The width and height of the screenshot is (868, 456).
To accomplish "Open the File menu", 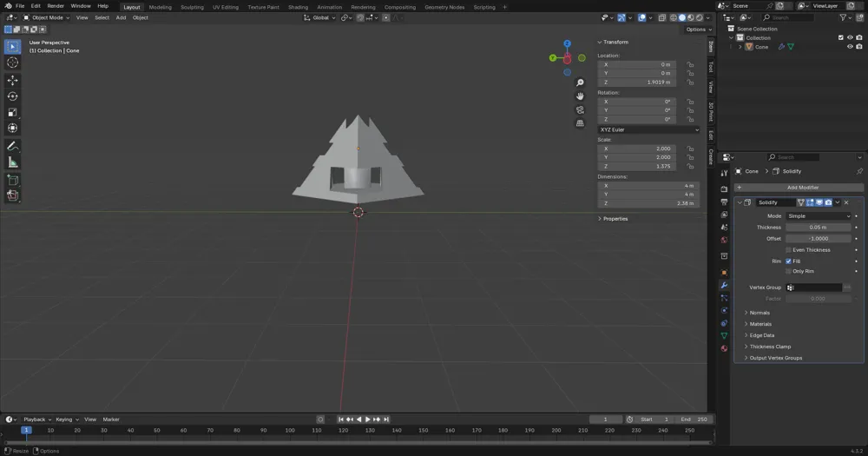I will 20,6.
